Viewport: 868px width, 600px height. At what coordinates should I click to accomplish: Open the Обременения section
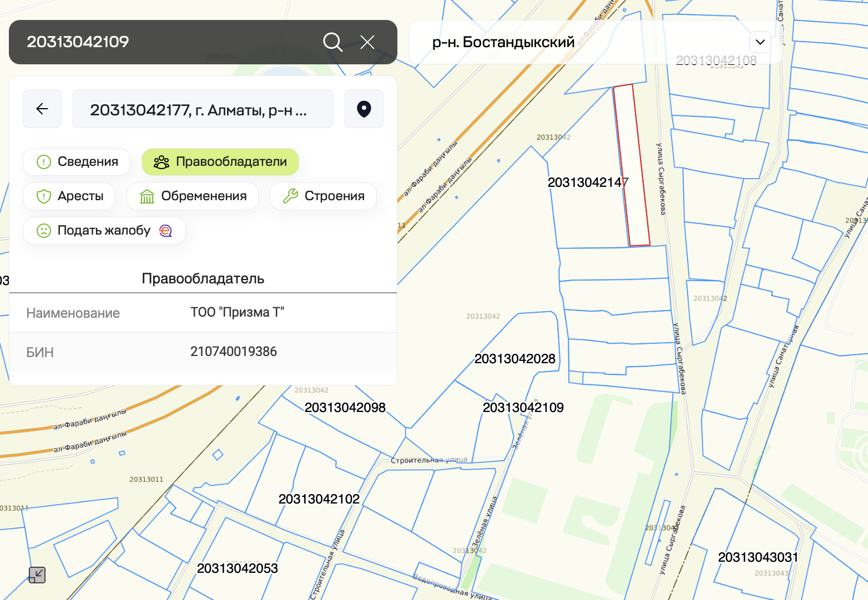pos(193,196)
